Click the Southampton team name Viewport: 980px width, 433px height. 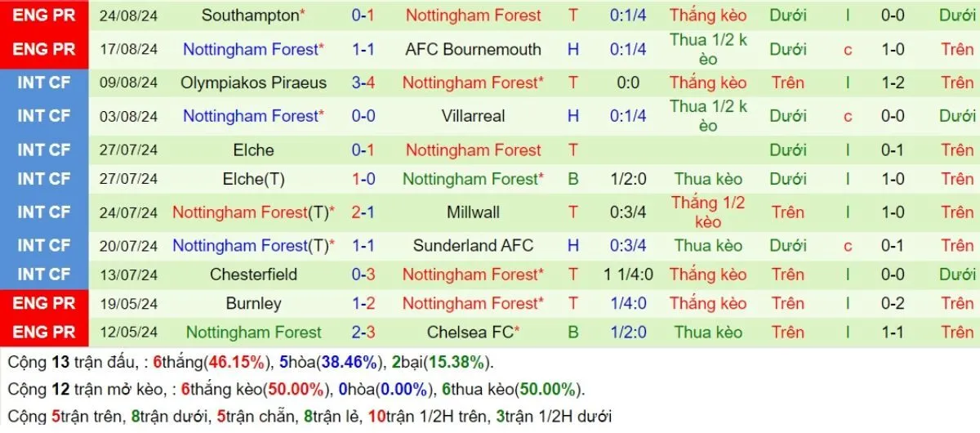coord(250,15)
